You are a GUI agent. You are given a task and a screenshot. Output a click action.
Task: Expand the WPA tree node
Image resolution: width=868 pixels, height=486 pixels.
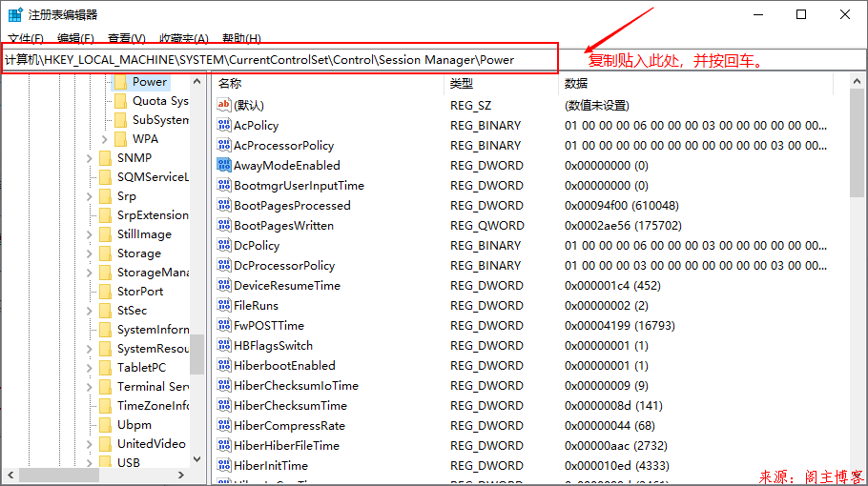[x=105, y=139]
